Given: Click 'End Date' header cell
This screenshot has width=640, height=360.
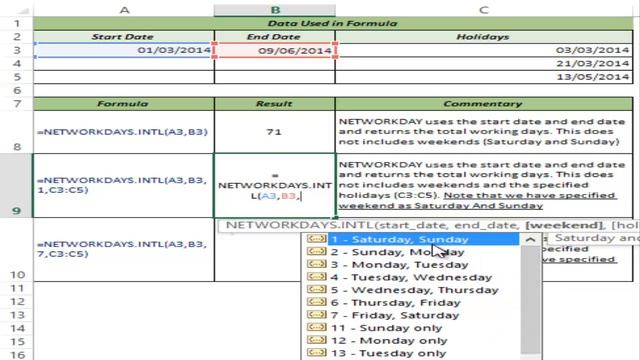Looking at the screenshot, I should point(275,37).
